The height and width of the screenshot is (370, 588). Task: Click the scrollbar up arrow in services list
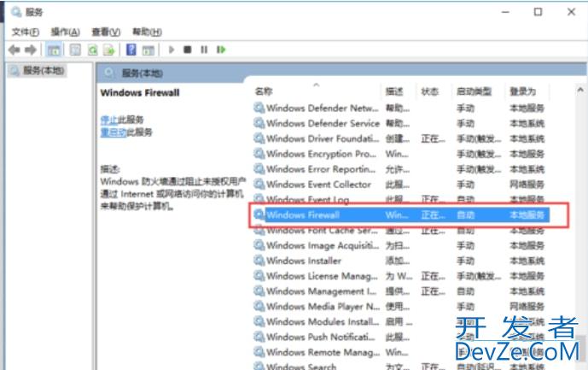tap(580, 90)
